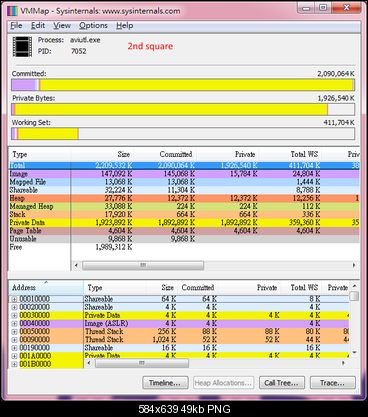
Task: Click the Working Set color bar
Action: [183, 134]
